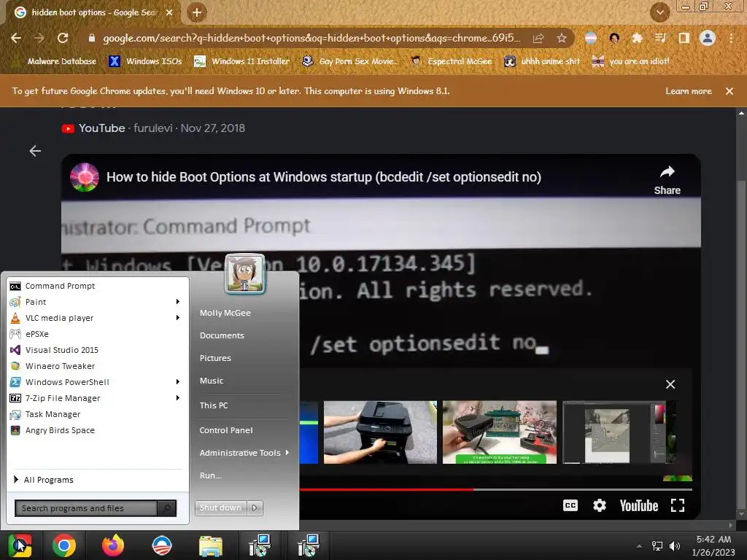Click the user account picture in Start menu
The width and height of the screenshot is (747, 560).
(x=245, y=273)
